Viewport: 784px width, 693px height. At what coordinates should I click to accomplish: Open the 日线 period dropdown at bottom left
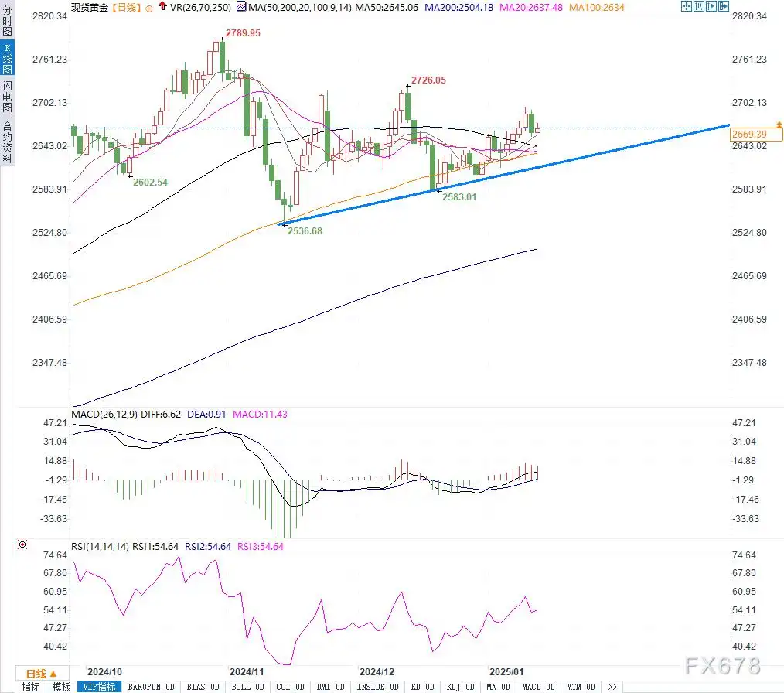pyautogui.click(x=42, y=674)
